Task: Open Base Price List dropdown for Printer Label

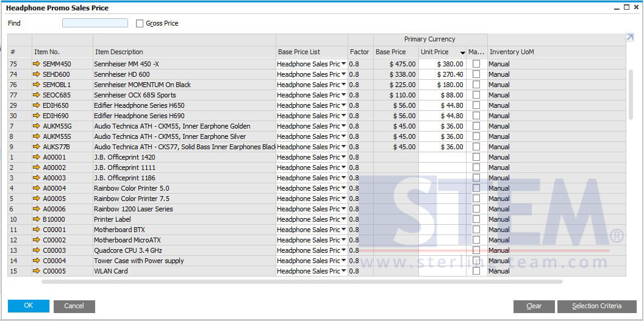Action: point(343,219)
